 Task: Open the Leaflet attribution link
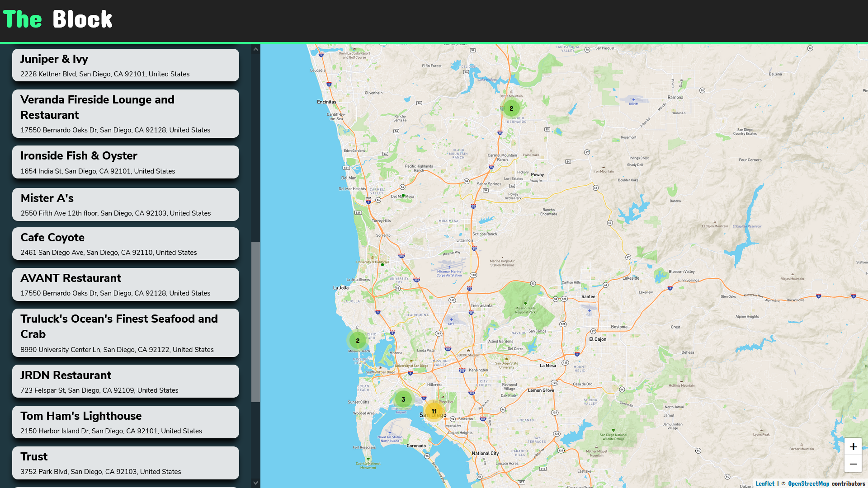tap(765, 483)
